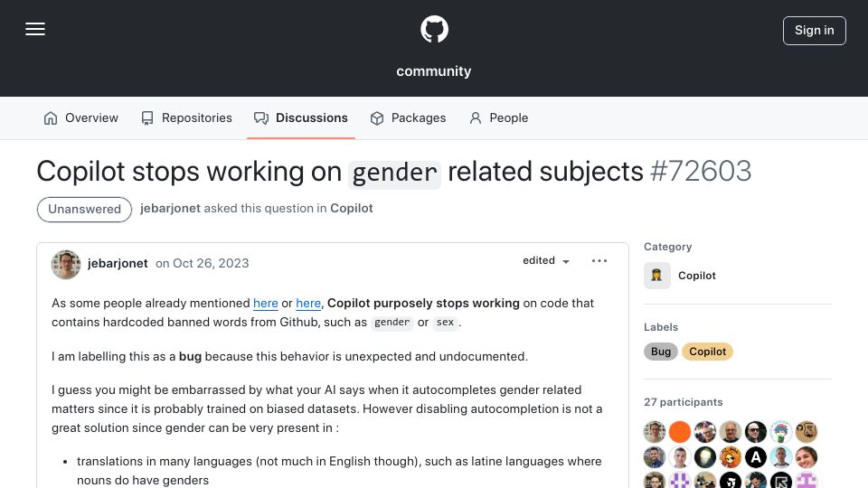Viewport: 868px width, 488px height.
Task: Click the Overview home icon
Action: coord(51,118)
